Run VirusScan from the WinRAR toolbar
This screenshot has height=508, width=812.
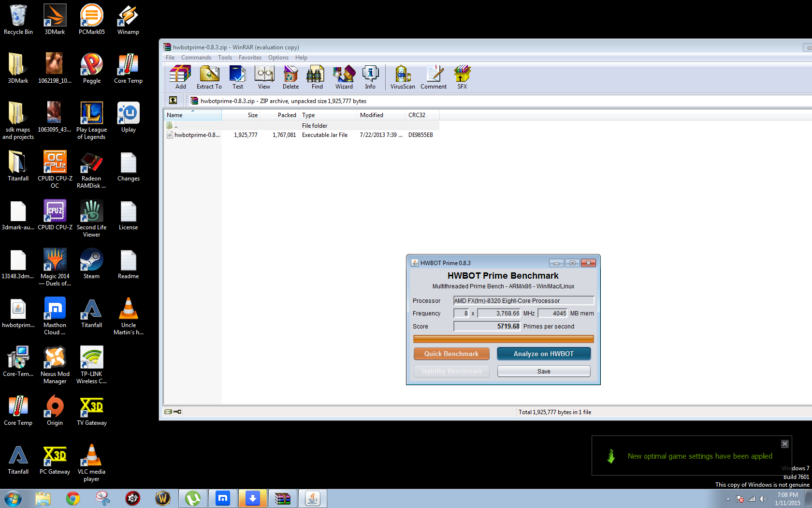[403, 77]
